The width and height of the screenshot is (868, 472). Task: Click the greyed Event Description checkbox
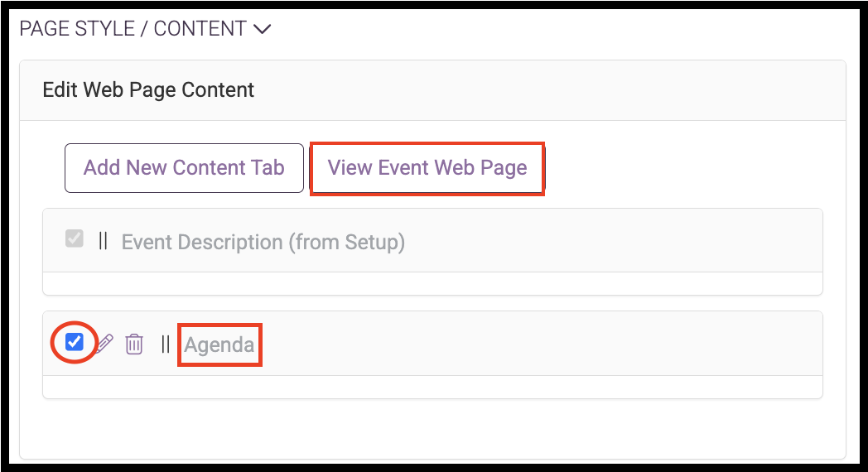pyautogui.click(x=75, y=239)
